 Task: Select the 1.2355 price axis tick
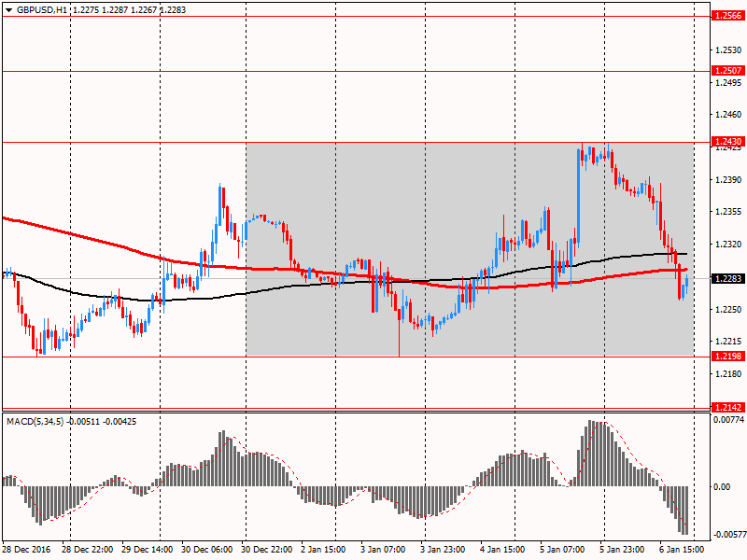(726, 212)
